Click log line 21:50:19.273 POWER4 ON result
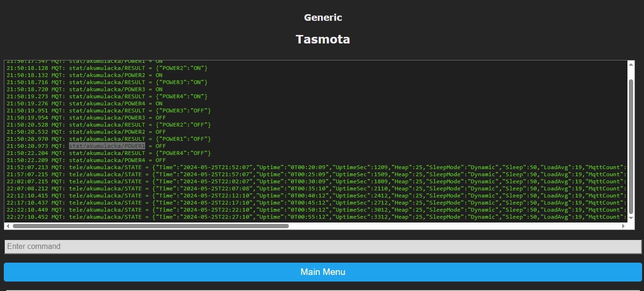644x291 pixels. 107,96
